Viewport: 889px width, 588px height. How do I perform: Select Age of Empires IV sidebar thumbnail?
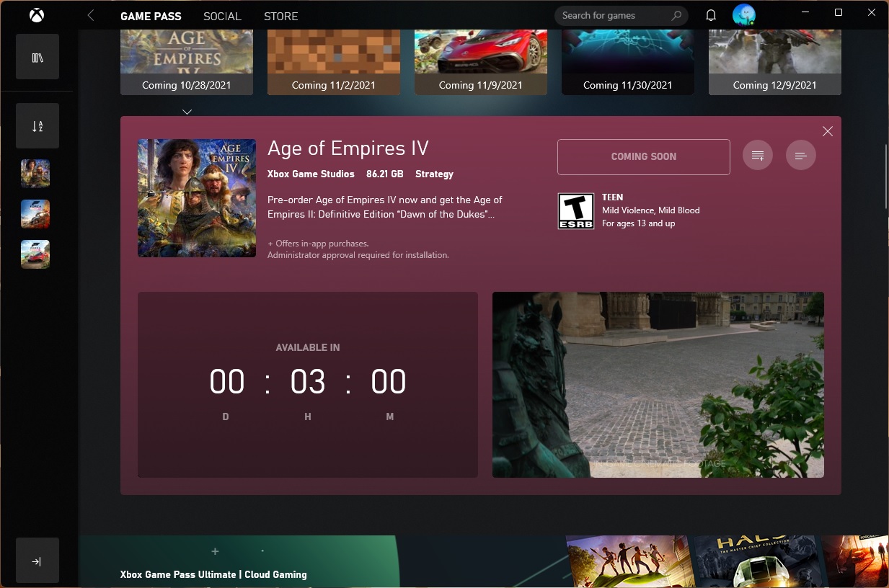click(x=35, y=174)
